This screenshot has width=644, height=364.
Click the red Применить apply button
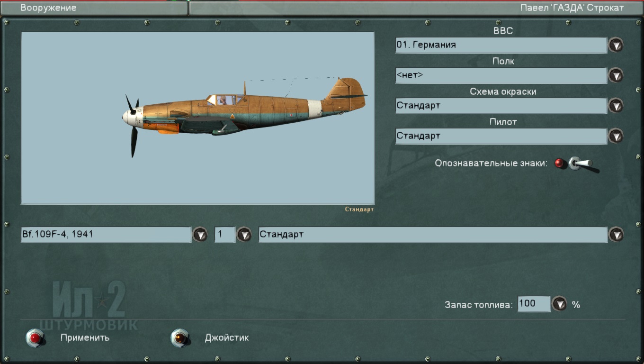click(35, 338)
